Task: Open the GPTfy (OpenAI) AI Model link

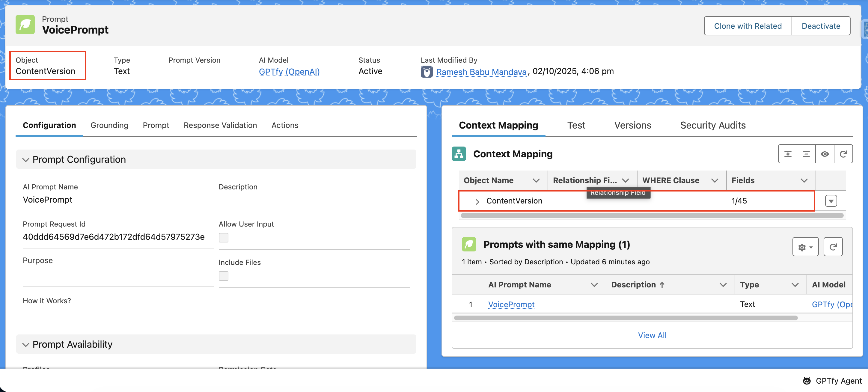Action: pyautogui.click(x=289, y=72)
